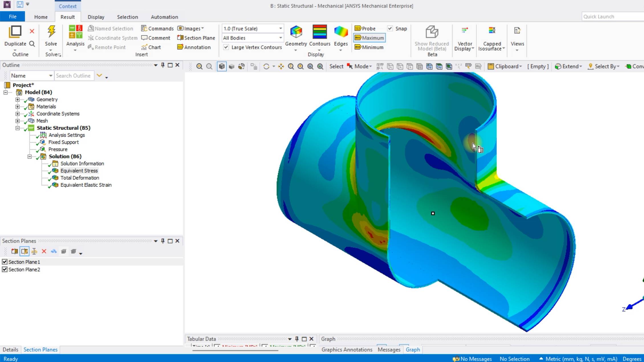Click the rename section plane icon
This screenshot has height=362, width=644.
point(34,251)
